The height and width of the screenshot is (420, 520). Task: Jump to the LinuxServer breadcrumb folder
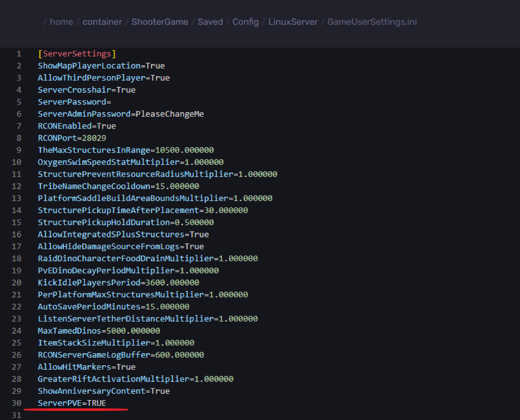pyautogui.click(x=293, y=22)
